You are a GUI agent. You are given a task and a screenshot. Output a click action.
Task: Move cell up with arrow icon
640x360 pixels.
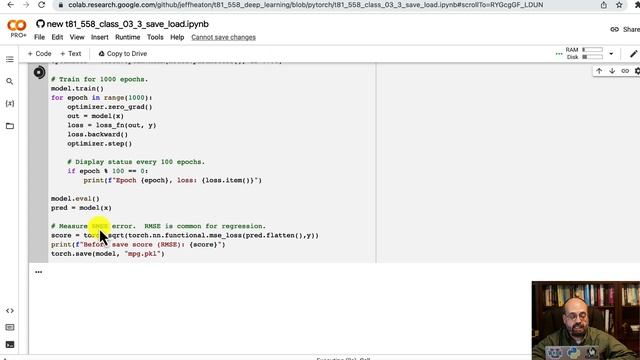pos(599,71)
